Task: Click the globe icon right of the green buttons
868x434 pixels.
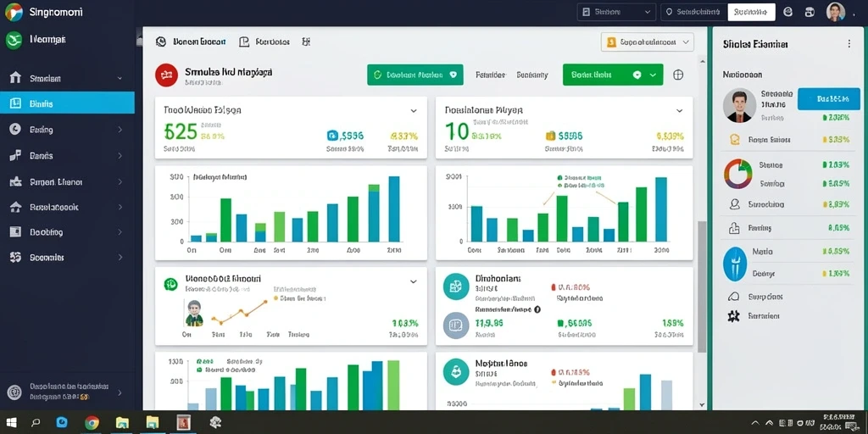Action: coord(677,75)
